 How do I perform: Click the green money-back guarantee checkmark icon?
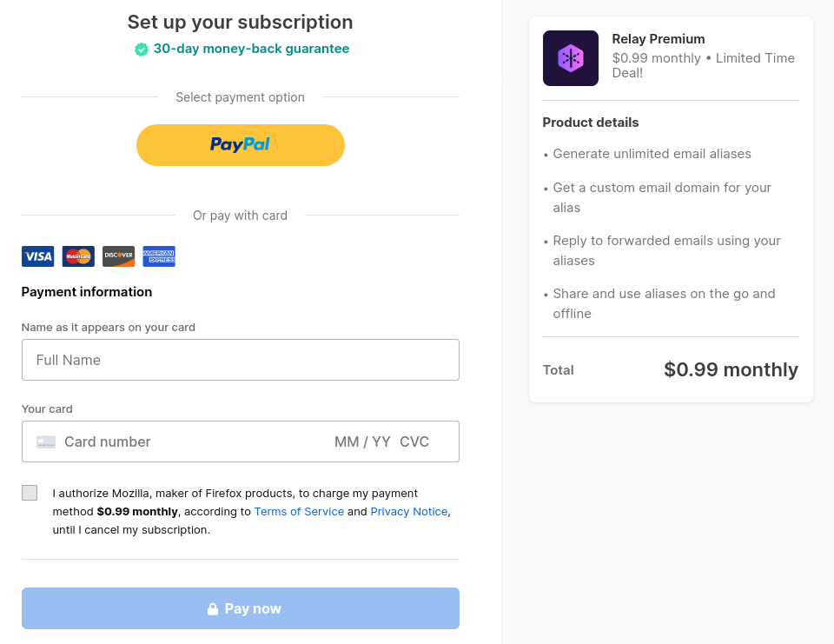pos(142,50)
